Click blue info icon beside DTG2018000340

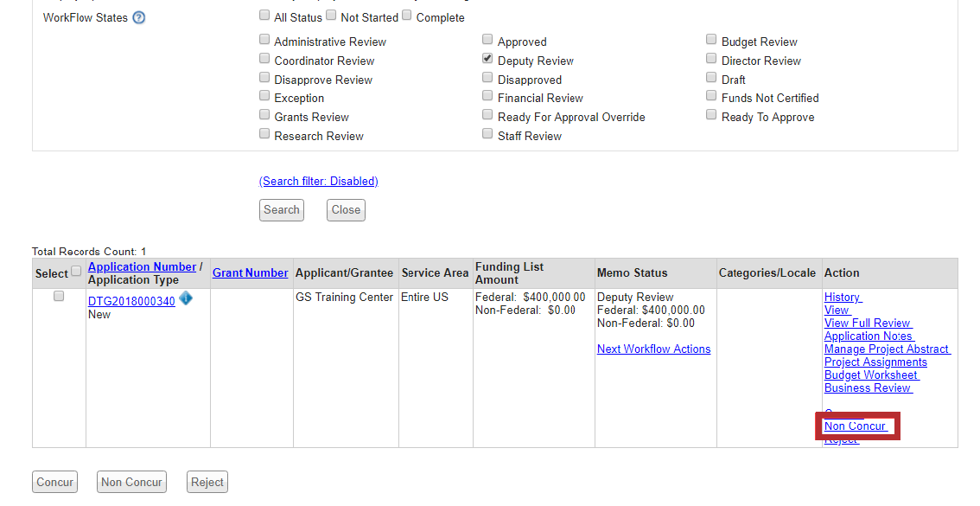(x=186, y=299)
